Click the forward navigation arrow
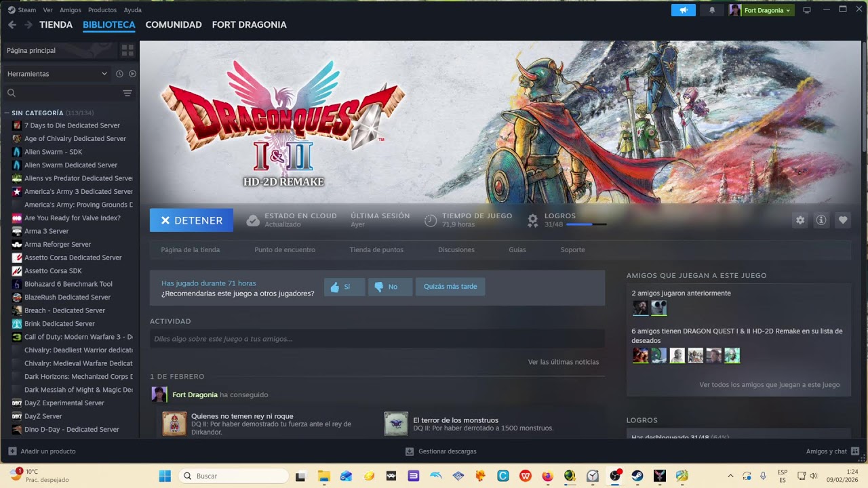Image resolution: width=868 pixels, height=488 pixels. (28, 24)
